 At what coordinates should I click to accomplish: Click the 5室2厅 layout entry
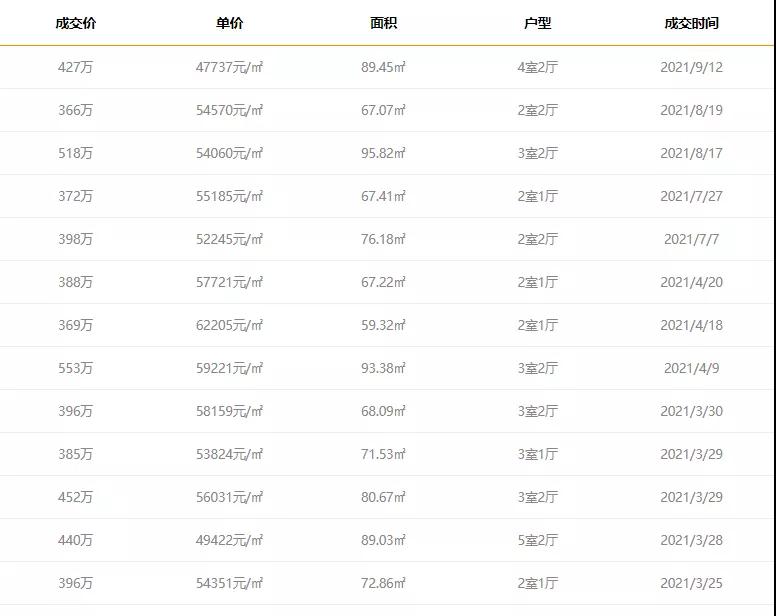(x=537, y=540)
